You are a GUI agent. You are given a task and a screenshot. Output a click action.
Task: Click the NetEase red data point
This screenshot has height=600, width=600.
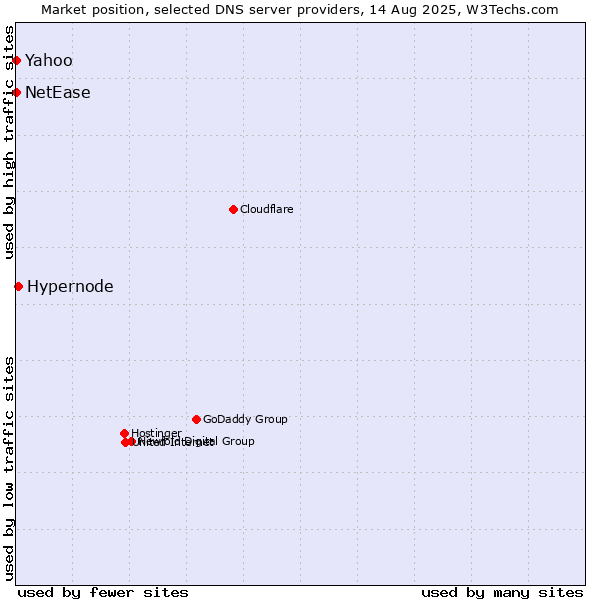point(16,93)
